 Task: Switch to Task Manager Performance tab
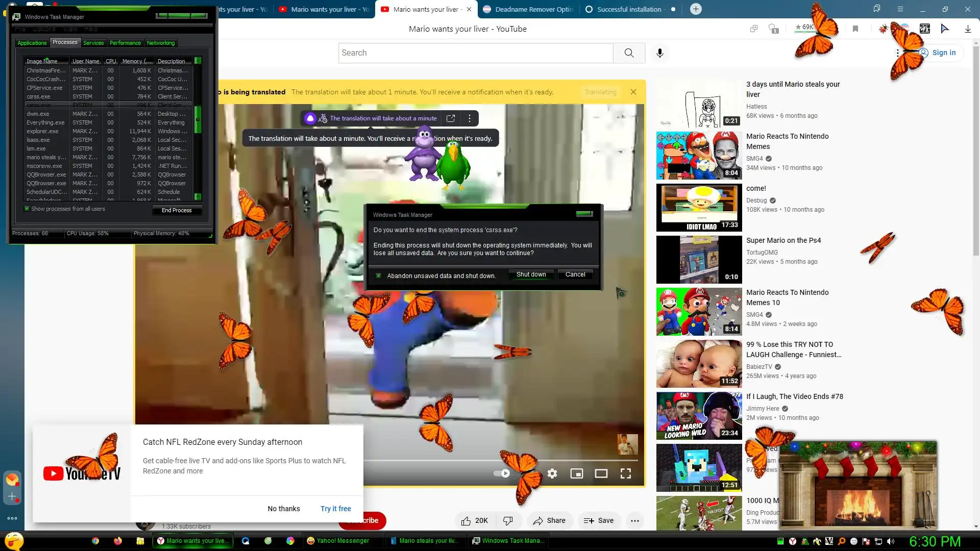tap(125, 43)
